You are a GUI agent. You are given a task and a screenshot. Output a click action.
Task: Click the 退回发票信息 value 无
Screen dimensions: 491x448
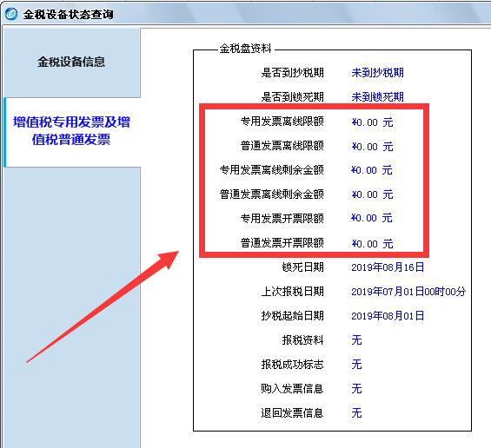(356, 413)
